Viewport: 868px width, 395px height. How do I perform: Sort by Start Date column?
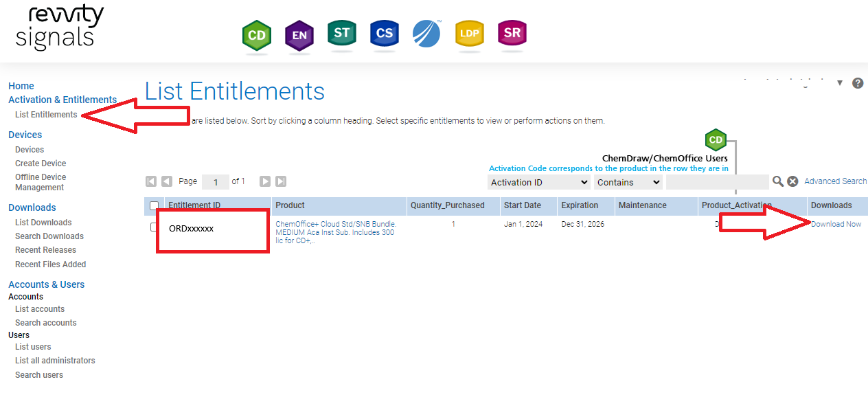click(x=523, y=205)
